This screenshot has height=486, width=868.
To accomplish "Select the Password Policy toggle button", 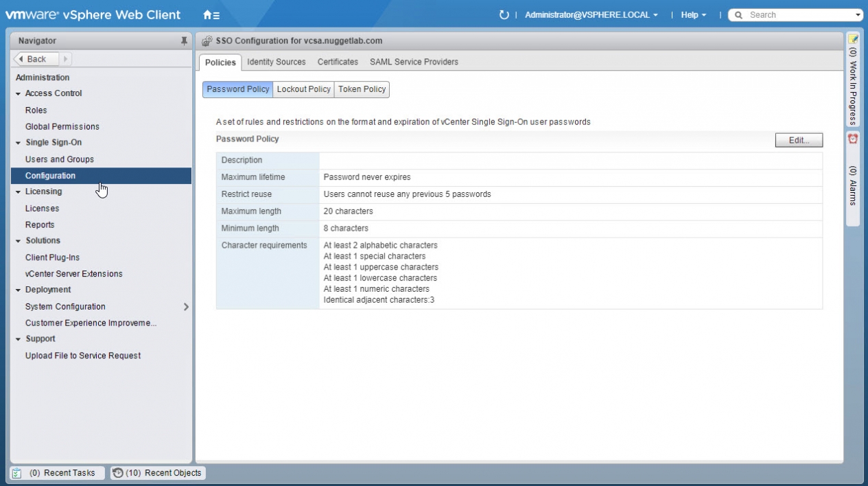I will point(237,89).
